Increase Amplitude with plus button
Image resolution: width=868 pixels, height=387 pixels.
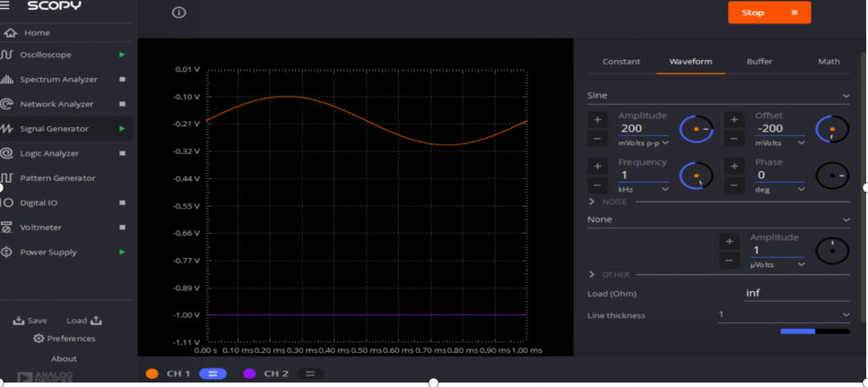(x=597, y=119)
